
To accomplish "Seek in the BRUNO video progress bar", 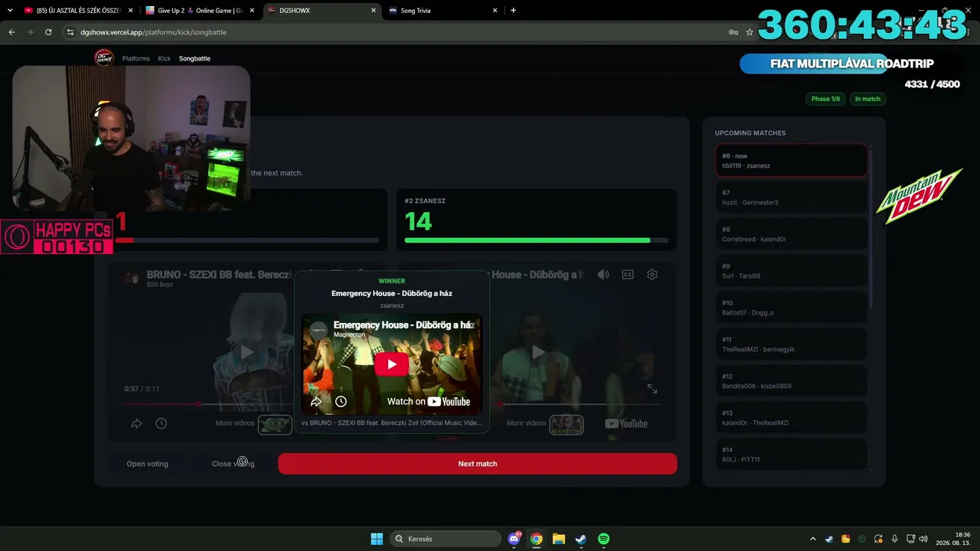I will [x=207, y=404].
